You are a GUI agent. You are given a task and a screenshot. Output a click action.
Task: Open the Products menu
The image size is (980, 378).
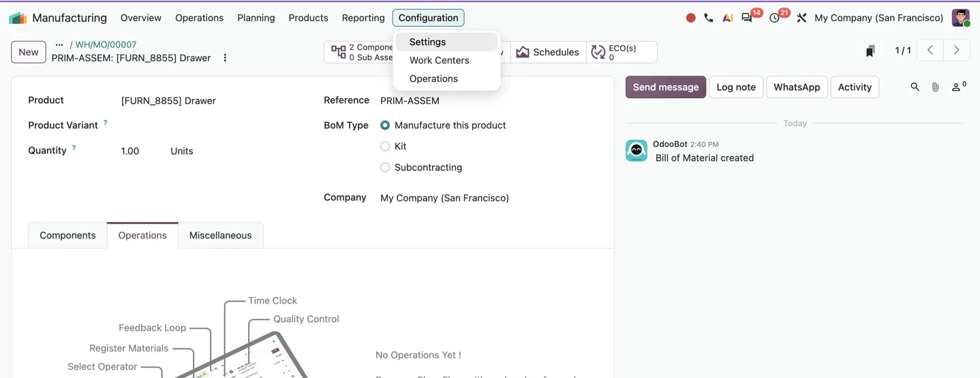click(x=308, y=18)
